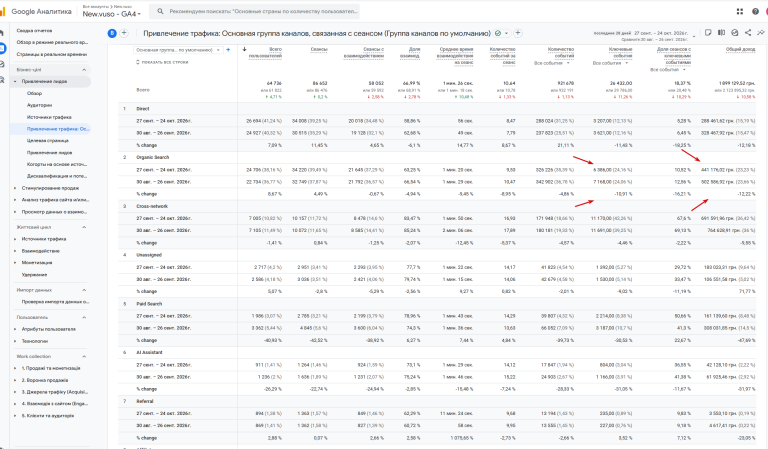Click the AI Assistant row label

(x=149, y=353)
